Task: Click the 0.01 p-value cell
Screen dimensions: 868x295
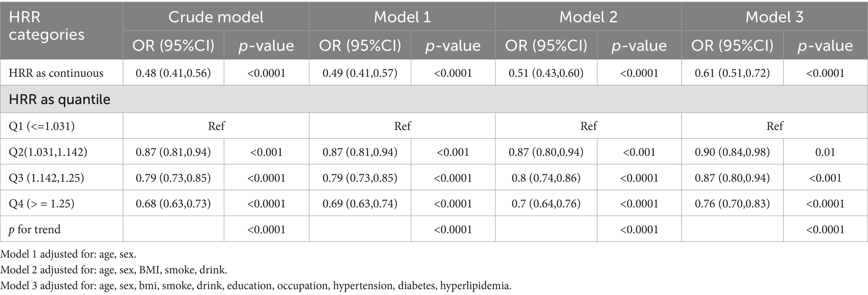Action: (825, 152)
